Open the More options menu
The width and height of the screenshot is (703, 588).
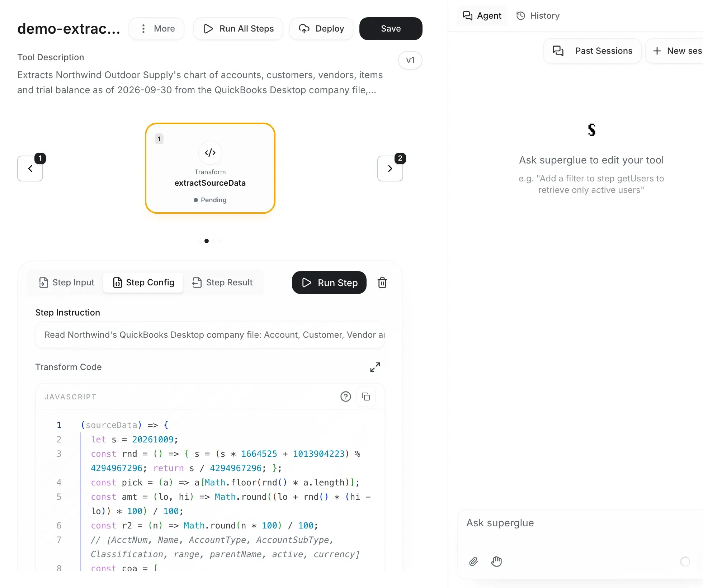click(x=156, y=29)
